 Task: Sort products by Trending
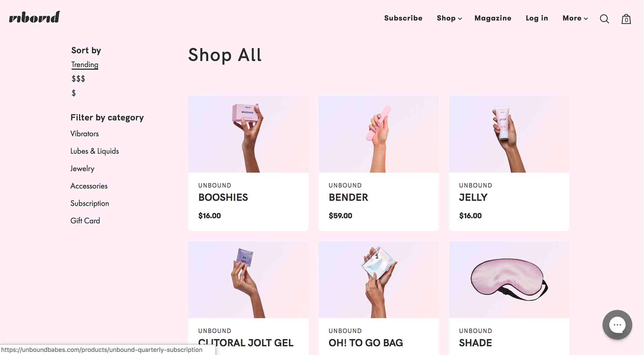click(x=85, y=64)
